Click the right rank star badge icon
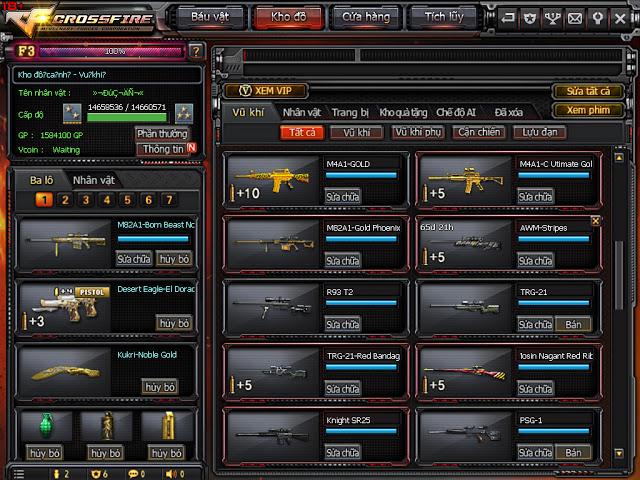 (184, 113)
